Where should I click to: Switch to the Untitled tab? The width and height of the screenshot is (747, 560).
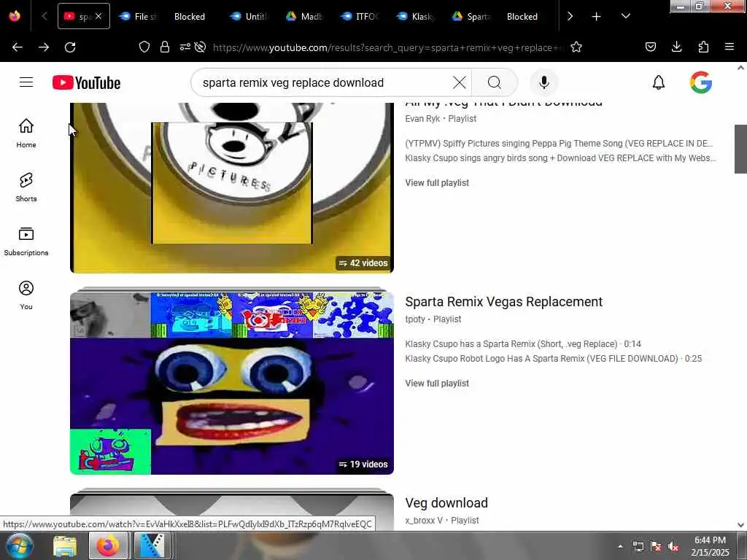tap(249, 16)
